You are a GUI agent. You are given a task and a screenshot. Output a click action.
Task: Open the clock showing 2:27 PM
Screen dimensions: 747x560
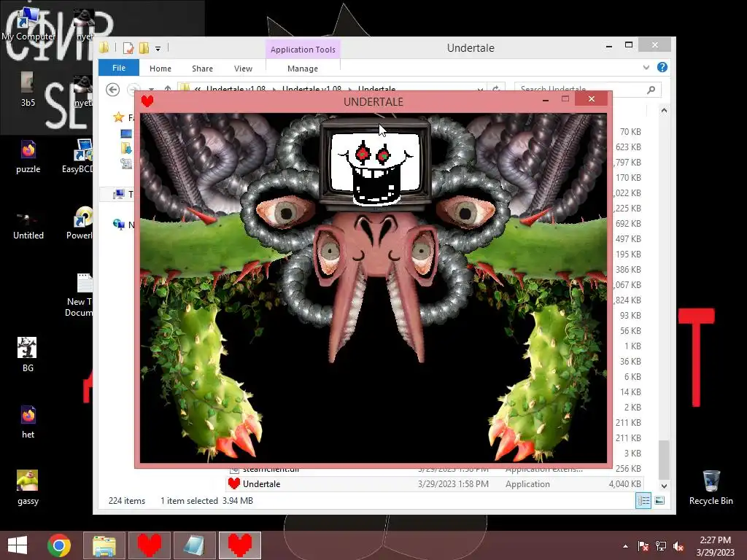pyautogui.click(x=715, y=546)
